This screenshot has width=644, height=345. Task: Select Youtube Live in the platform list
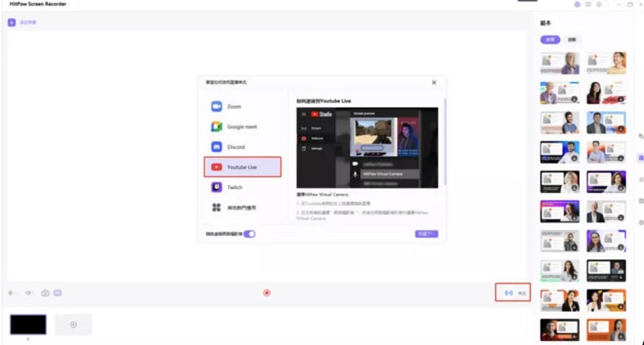point(242,167)
